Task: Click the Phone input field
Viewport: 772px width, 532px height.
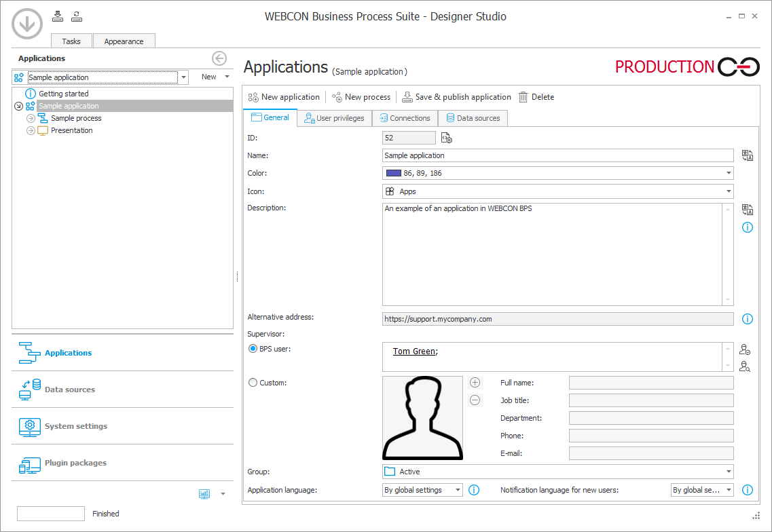Action: pos(651,436)
